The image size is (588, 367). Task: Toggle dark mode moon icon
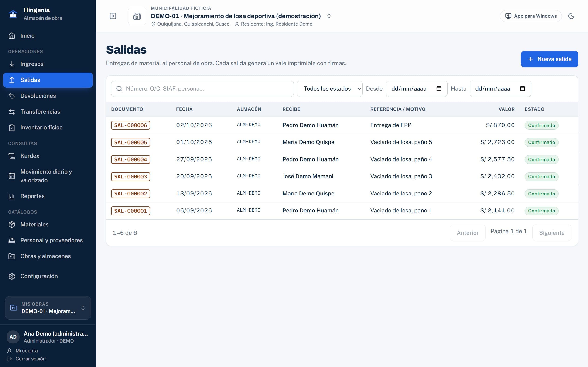coord(571,16)
